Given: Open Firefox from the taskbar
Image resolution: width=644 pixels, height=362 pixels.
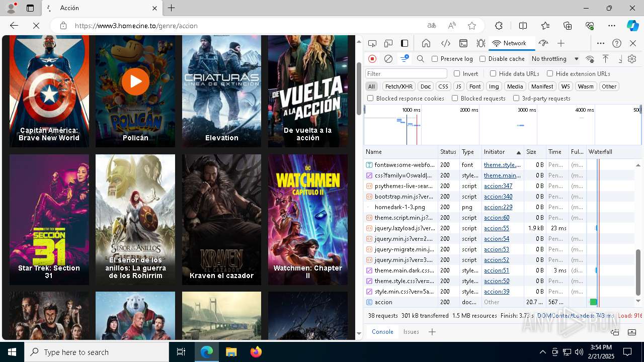Looking at the screenshot, I should [256, 352].
